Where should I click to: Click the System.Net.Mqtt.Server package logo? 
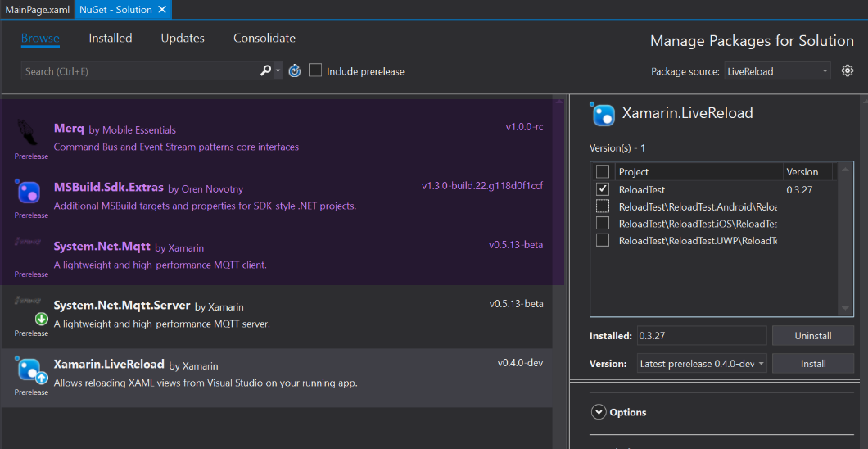pyautogui.click(x=28, y=301)
